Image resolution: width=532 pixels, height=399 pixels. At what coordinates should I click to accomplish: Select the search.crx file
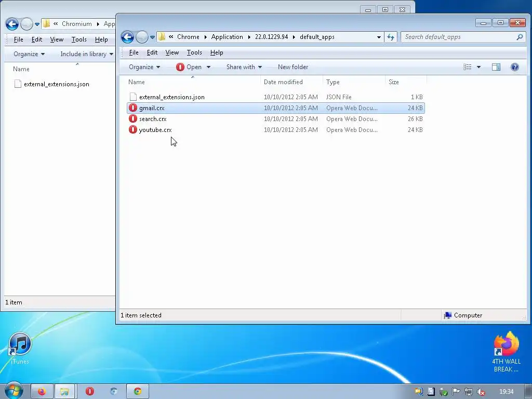click(x=153, y=119)
